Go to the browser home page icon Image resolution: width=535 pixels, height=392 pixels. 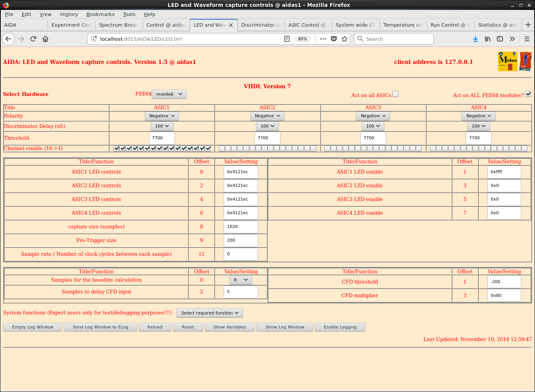pyautogui.click(x=45, y=39)
